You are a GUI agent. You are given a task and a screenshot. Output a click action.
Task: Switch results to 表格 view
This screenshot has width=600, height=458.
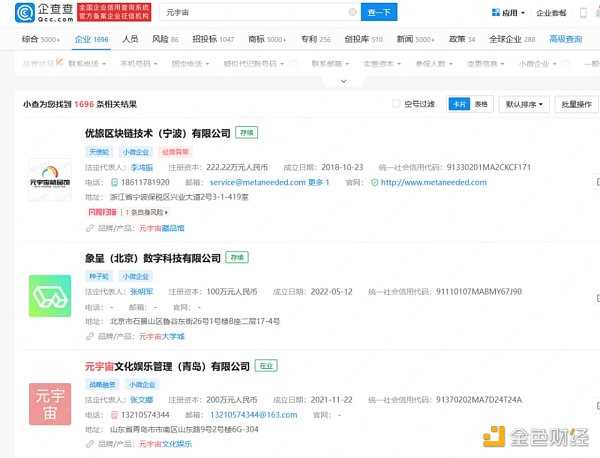[x=482, y=103]
